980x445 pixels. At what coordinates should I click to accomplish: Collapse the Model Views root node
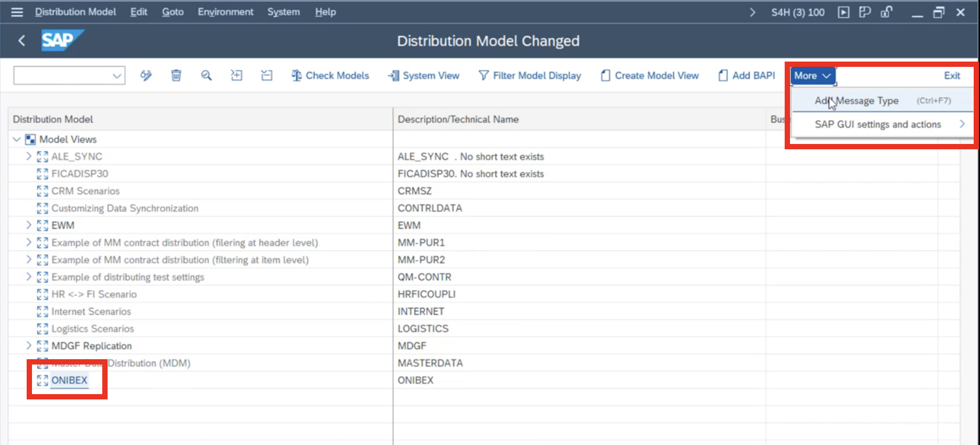coord(16,140)
